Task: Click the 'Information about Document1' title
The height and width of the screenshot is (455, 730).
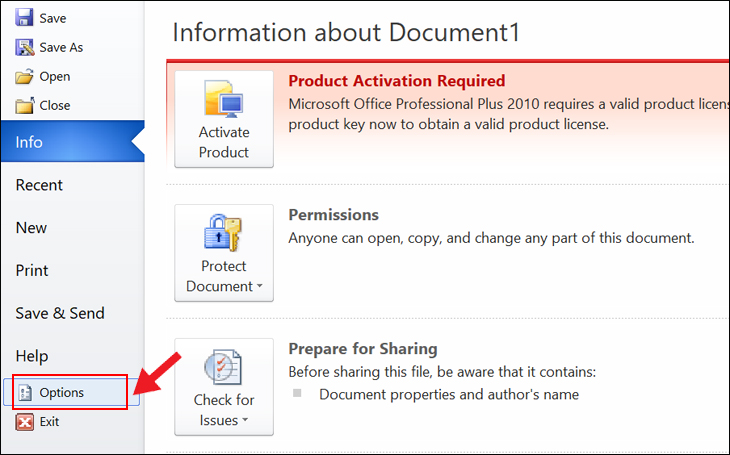Action: (x=346, y=32)
